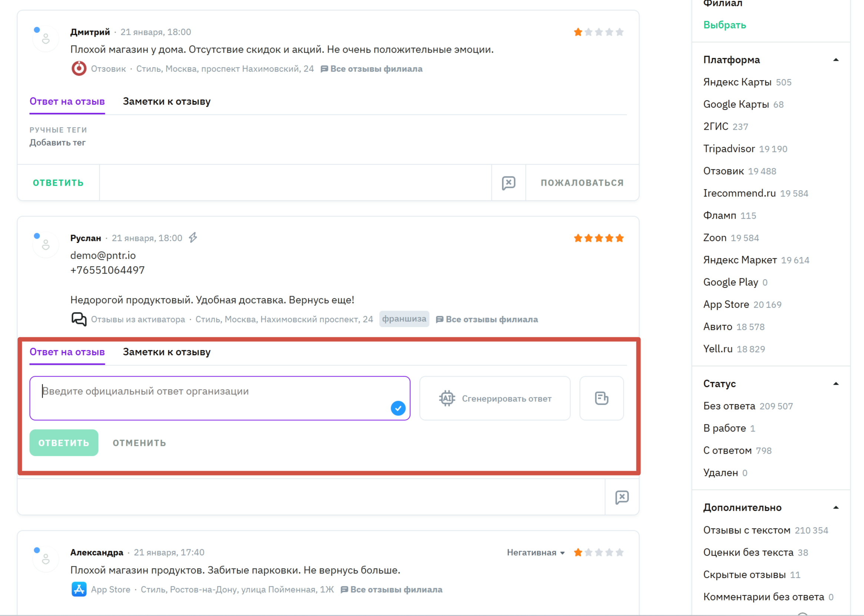Image resolution: width=864 pixels, height=616 pixels.
Task: Open the Негативная sentiment dropdown
Action: [x=536, y=553]
